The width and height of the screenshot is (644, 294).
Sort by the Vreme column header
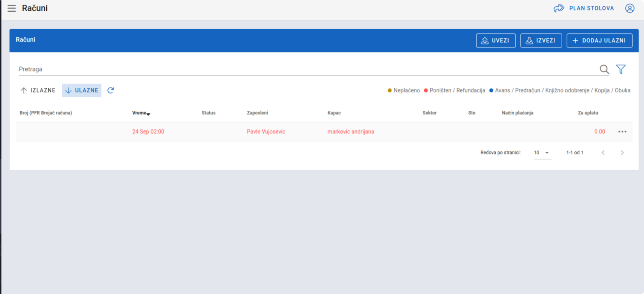[141, 113]
